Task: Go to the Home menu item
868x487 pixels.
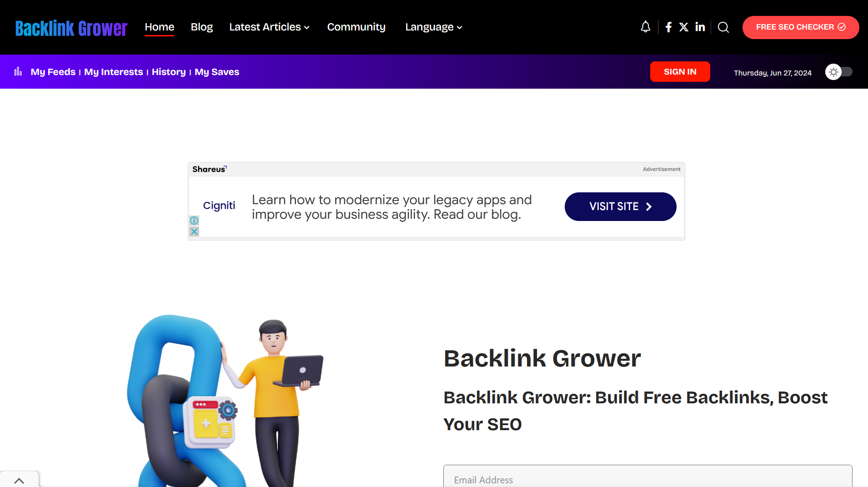Action: (x=160, y=27)
